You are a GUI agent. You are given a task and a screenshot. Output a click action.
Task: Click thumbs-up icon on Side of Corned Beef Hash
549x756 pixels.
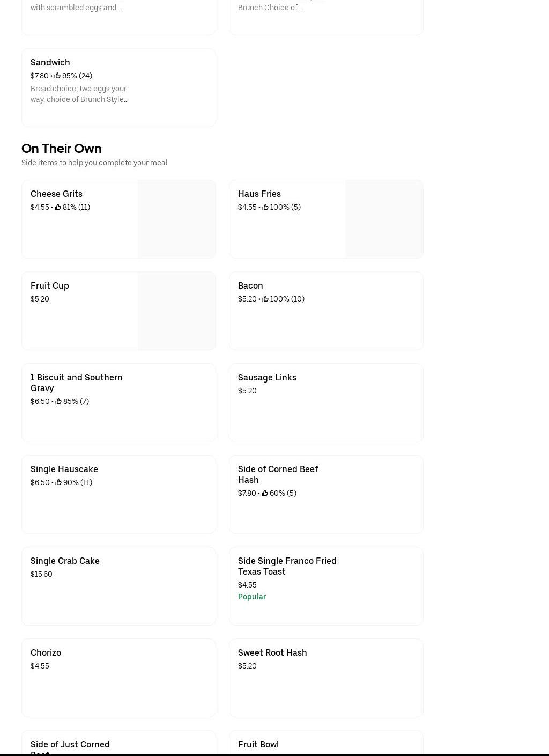coord(265,493)
